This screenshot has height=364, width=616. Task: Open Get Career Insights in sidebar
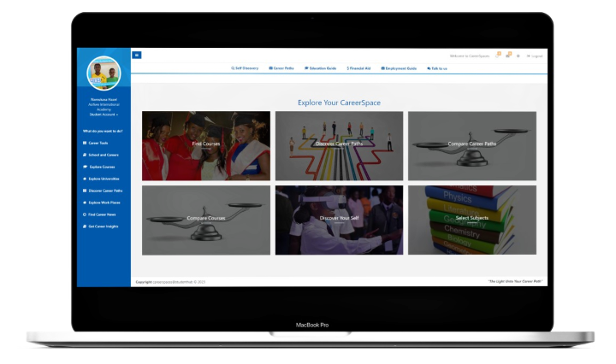[x=104, y=226]
